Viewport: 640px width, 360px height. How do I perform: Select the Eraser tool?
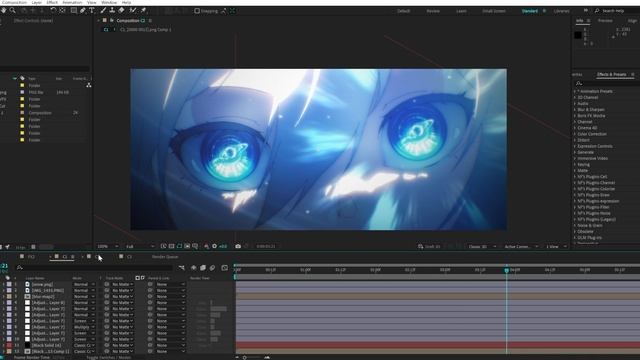point(122,10)
